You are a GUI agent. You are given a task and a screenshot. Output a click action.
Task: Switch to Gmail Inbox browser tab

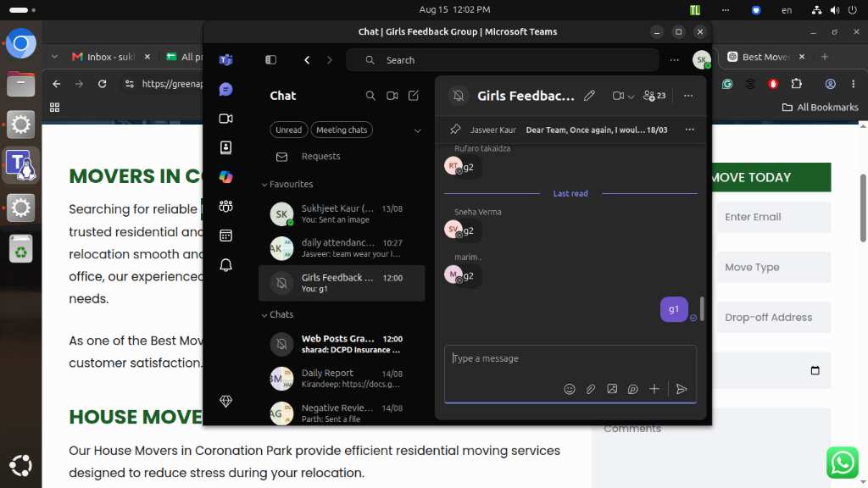click(110, 57)
